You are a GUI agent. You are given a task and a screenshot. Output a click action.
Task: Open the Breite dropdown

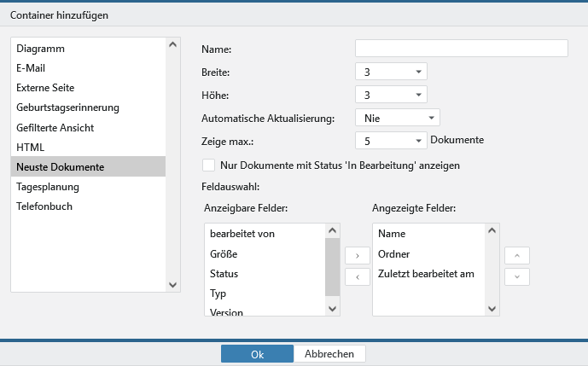pos(391,72)
